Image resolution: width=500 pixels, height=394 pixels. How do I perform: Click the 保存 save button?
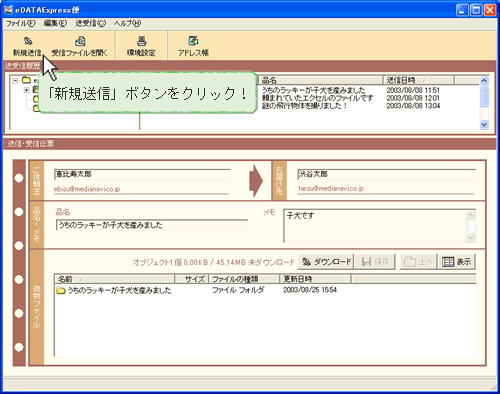click(375, 262)
